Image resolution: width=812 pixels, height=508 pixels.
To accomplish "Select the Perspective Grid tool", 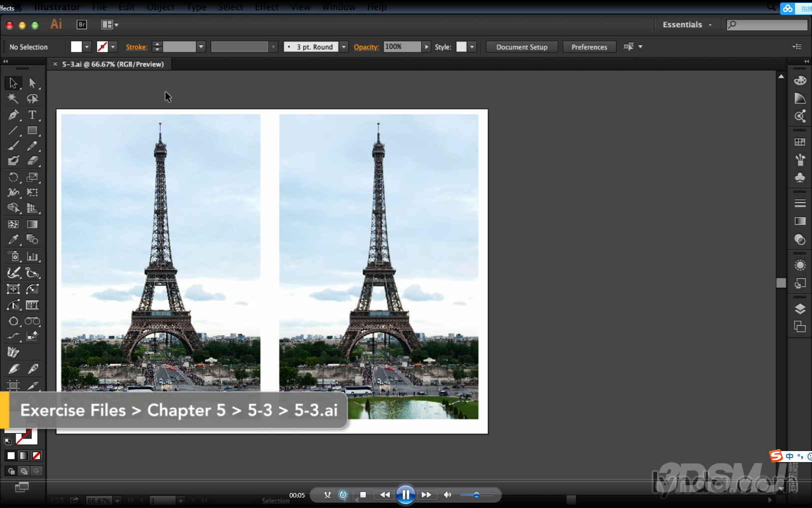I will click(x=32, y=208).
